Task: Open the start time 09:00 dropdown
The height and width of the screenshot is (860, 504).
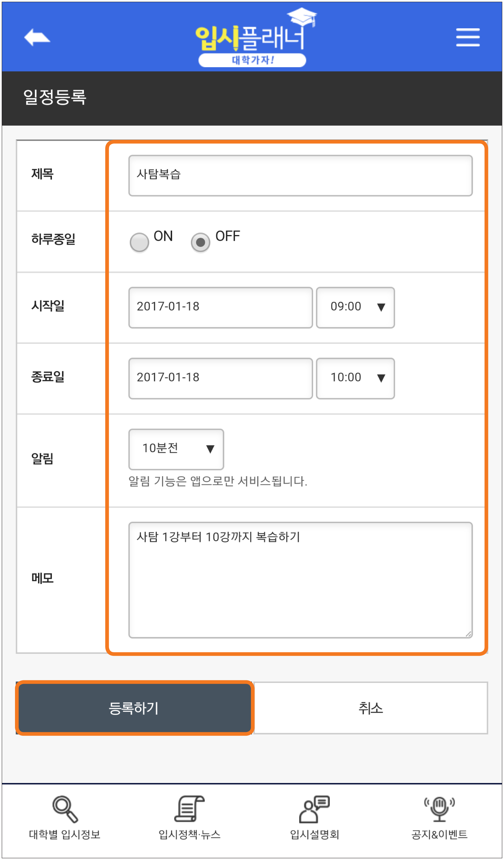Action: click(x=355, y=307)
